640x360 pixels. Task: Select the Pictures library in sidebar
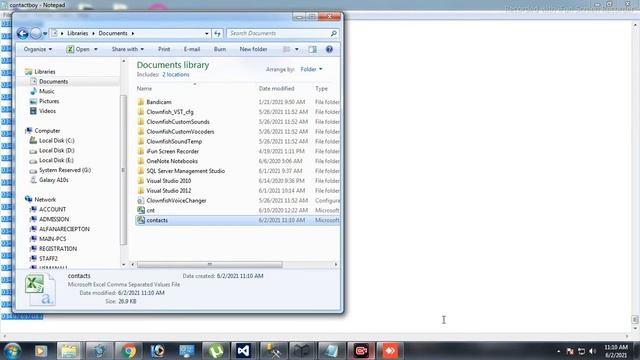pos(49,101)
